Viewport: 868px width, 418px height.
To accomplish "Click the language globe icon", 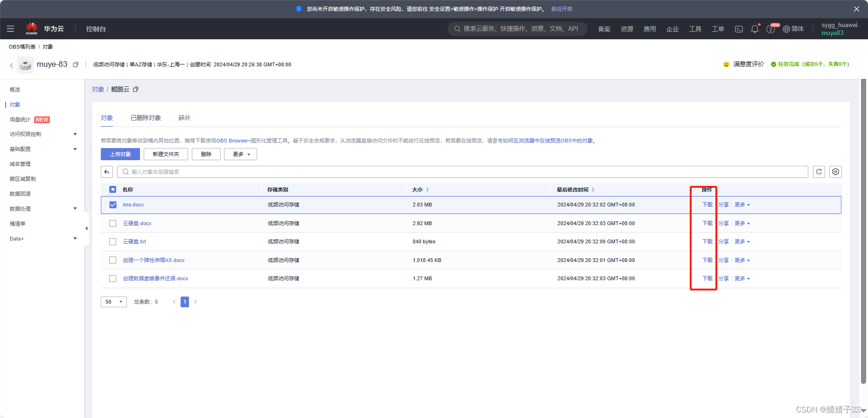I will point(786,29).
